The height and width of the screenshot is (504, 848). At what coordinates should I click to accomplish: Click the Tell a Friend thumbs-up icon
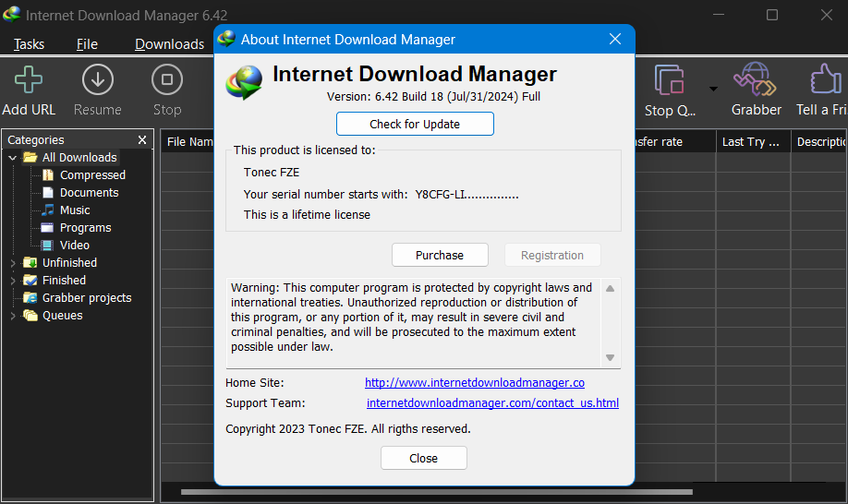click(x=825, y=78)
